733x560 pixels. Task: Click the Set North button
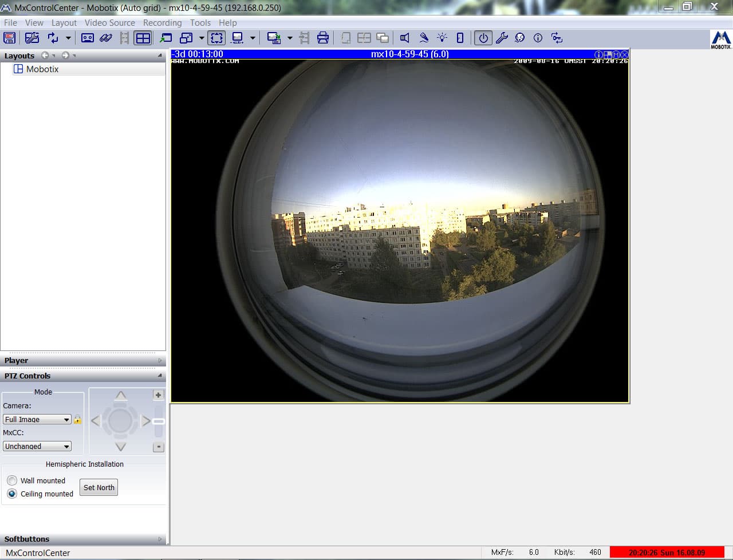click(x=98, y=487)
